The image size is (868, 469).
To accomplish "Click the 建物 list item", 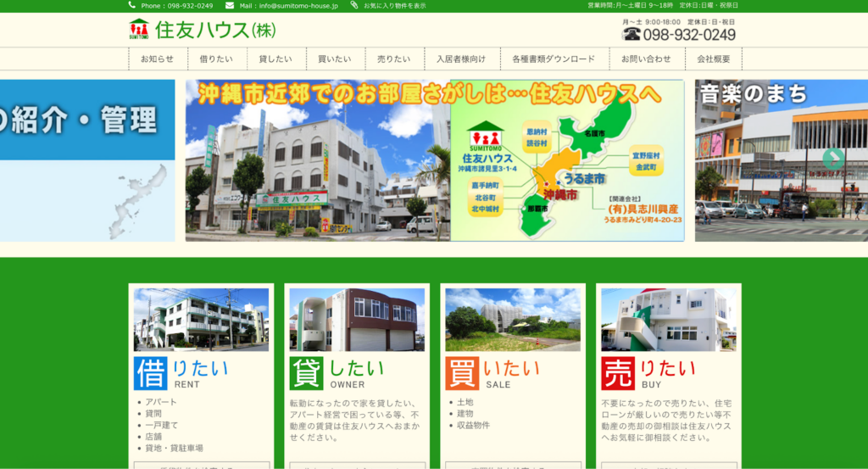I will pyautogui.click(x=465, y=414).
